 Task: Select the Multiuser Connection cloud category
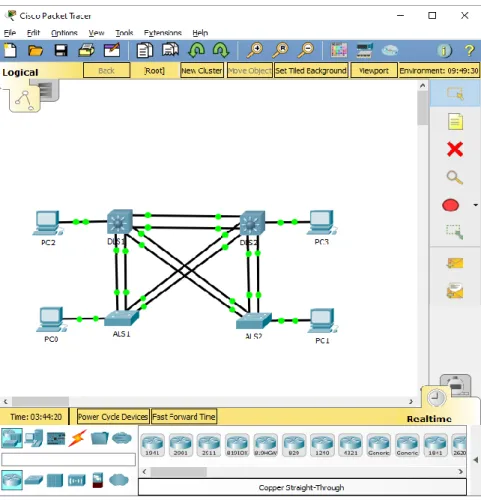tap(122, 438)
